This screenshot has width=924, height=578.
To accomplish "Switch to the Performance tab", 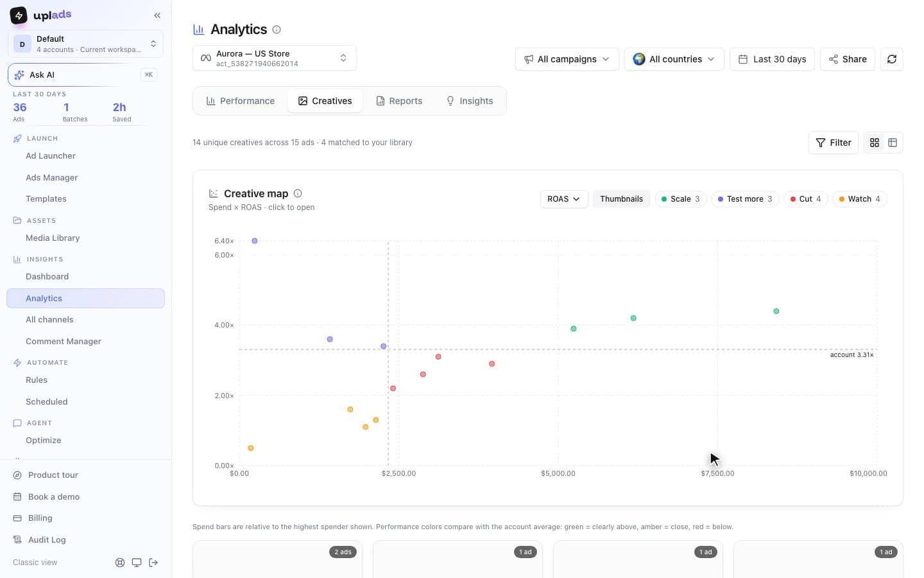I will pos(241,101).
